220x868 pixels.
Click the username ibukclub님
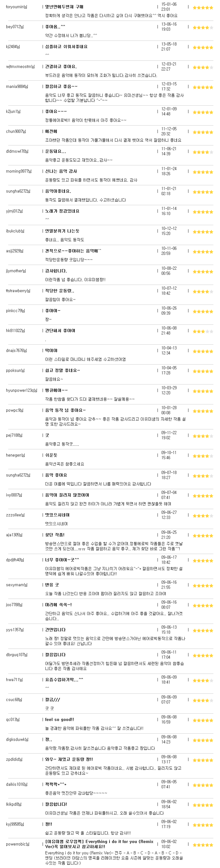tap(15, 231)
